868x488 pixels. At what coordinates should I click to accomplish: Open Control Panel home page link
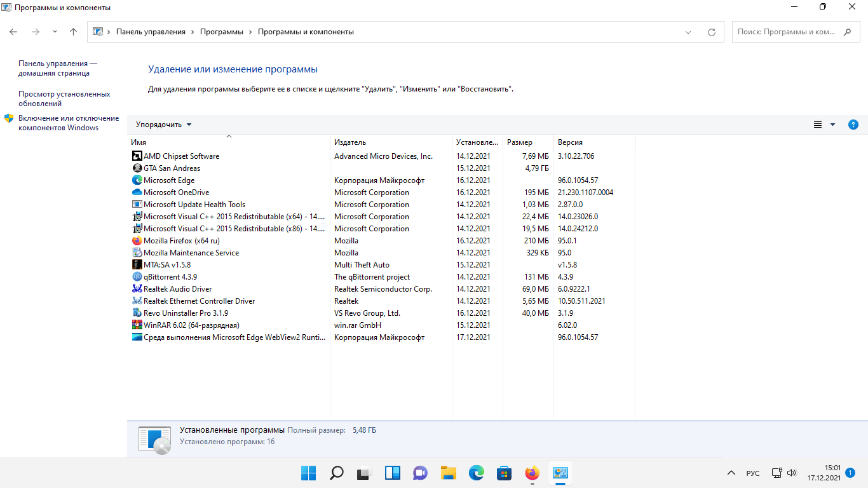click(58, 68)
